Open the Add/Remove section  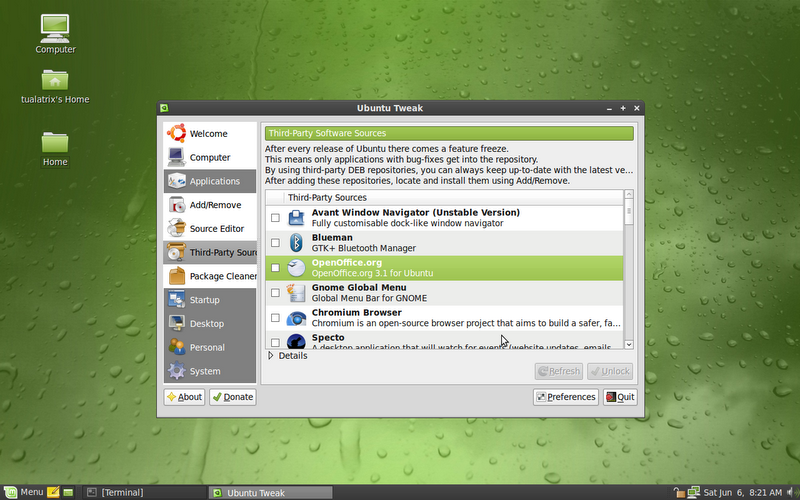pos(210,205)
